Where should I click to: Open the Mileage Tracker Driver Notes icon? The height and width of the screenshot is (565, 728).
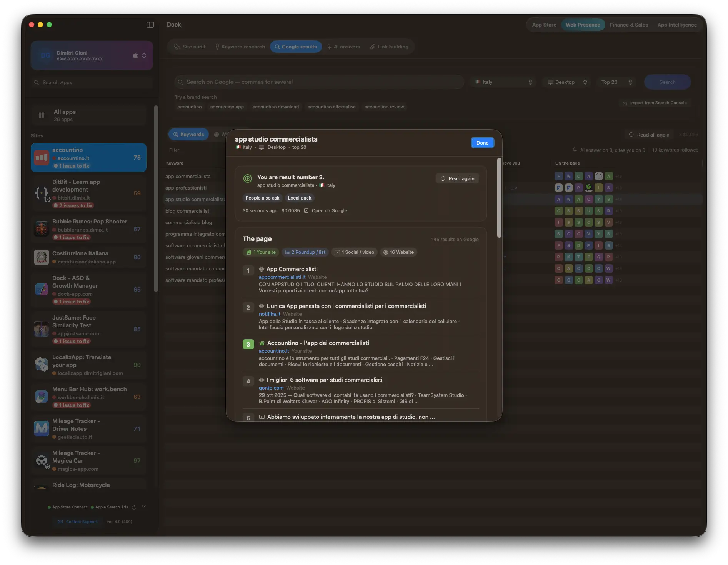[x=42, y=428]
